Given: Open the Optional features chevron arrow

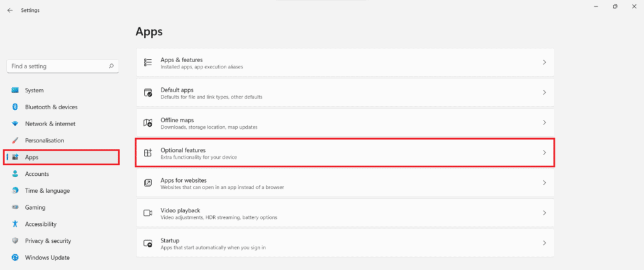Looking at the screenshot, I should click(x=545, y=153).
